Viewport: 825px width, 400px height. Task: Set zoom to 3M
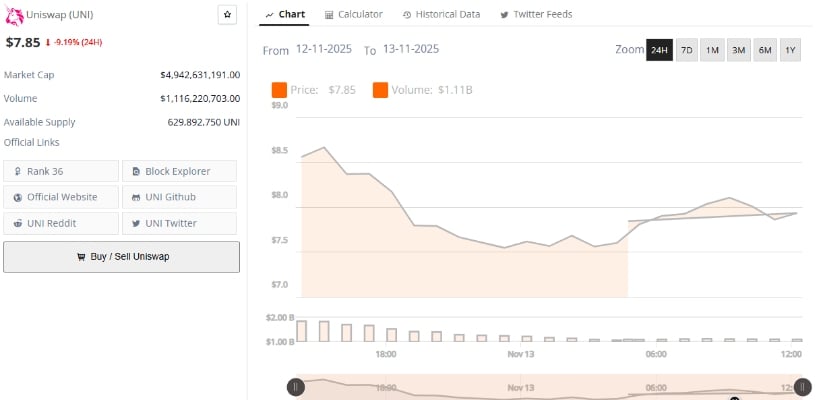click(x=739, y=50)
